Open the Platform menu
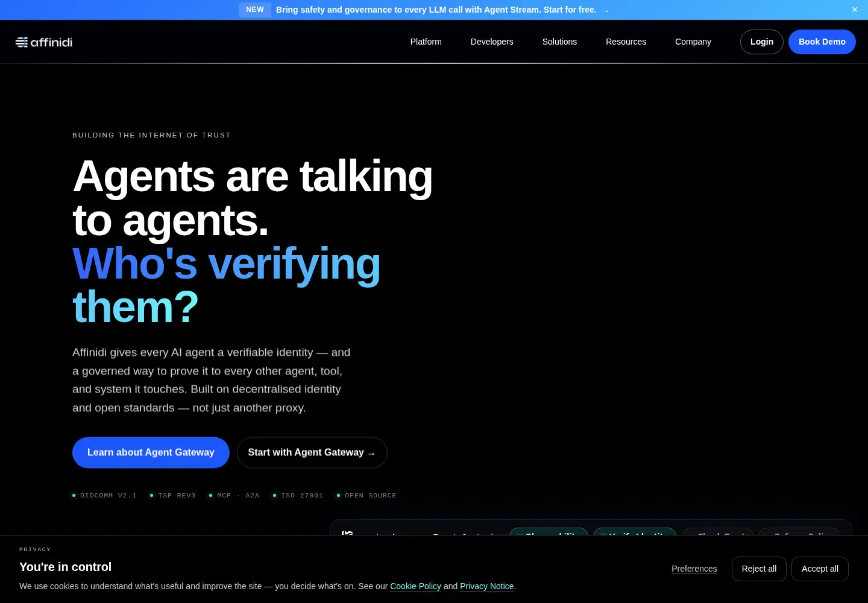The image size is (868, 603). [426, 42]
